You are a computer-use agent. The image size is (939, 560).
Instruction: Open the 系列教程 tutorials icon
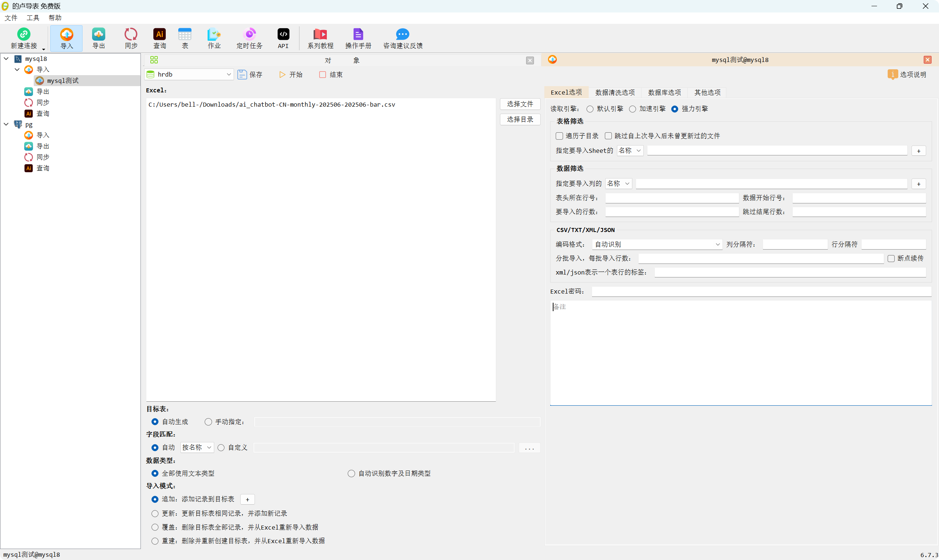320,38
